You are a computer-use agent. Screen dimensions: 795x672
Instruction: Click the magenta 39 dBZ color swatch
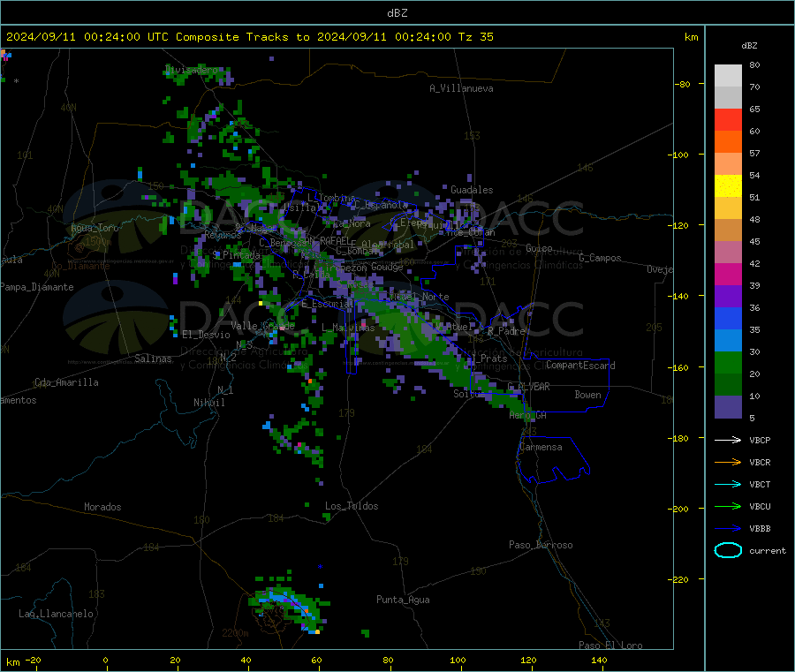(x=728, y=274)
